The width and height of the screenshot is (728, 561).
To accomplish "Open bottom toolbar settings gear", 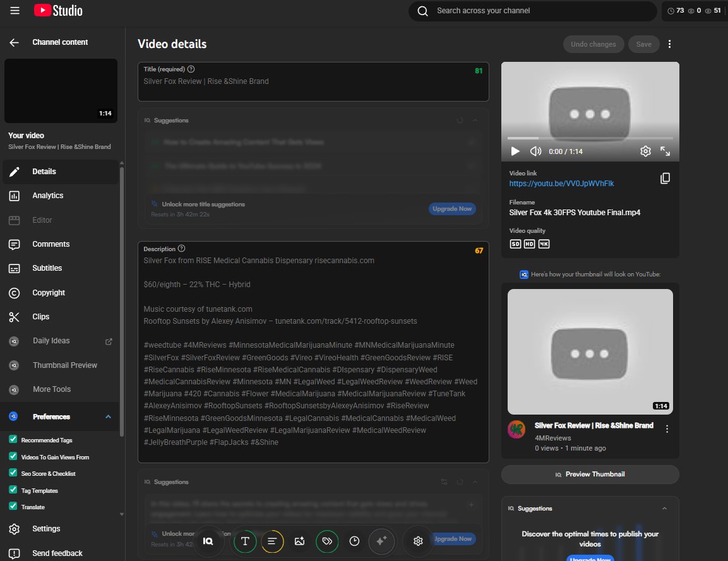I will click(x=418, y=541).
